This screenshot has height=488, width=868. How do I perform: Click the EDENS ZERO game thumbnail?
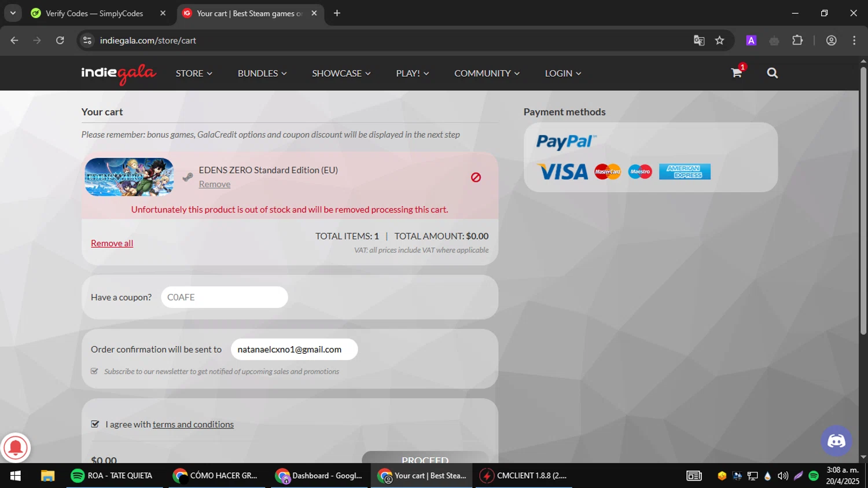pyautogui.click(x=129, y=177)
